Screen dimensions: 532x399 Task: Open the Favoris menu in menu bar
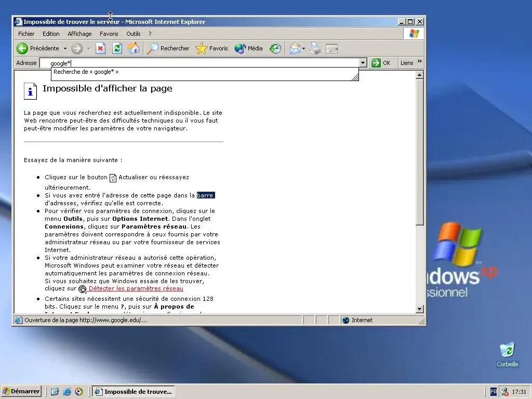(109, 34)
